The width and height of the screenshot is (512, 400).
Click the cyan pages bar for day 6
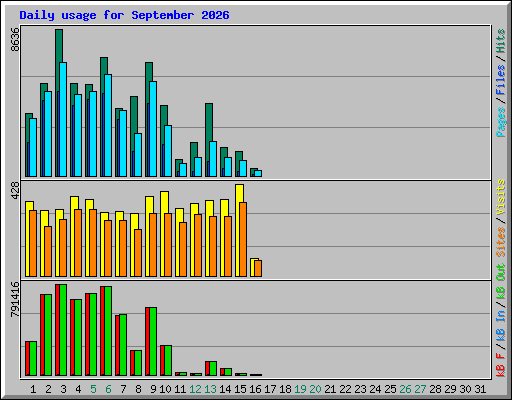(x=108, y=126)
